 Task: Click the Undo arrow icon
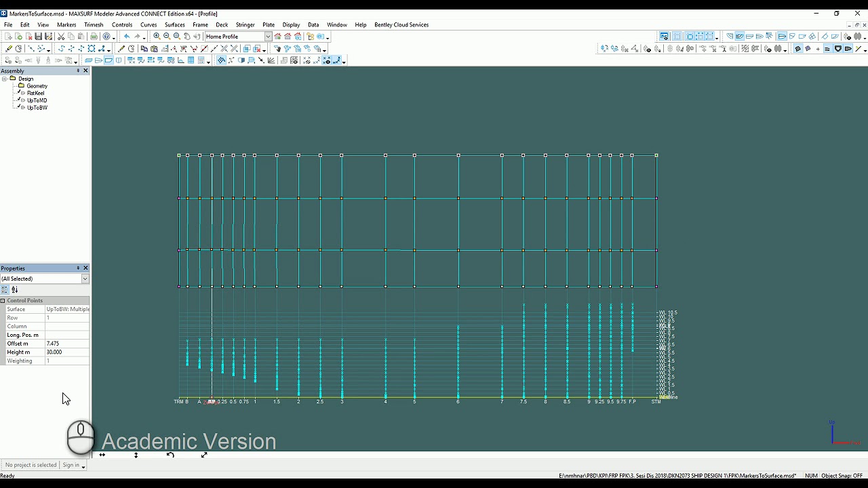(x=127, y=36)
